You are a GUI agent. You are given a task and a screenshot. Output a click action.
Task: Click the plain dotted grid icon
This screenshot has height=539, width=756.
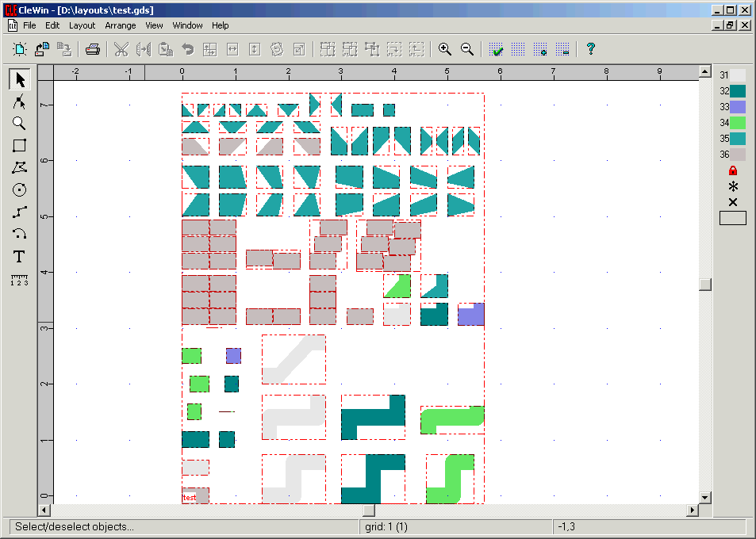(x=518, y=49)
